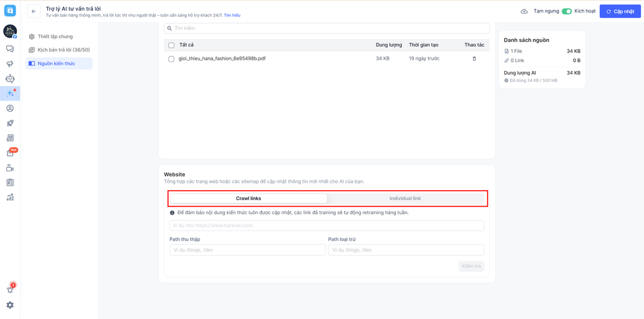Toggle the Tạm ngưng / Kích hoạt switch
Viewport: 644px width, 319px height.
pyautogui.click(x=567, y=11)
